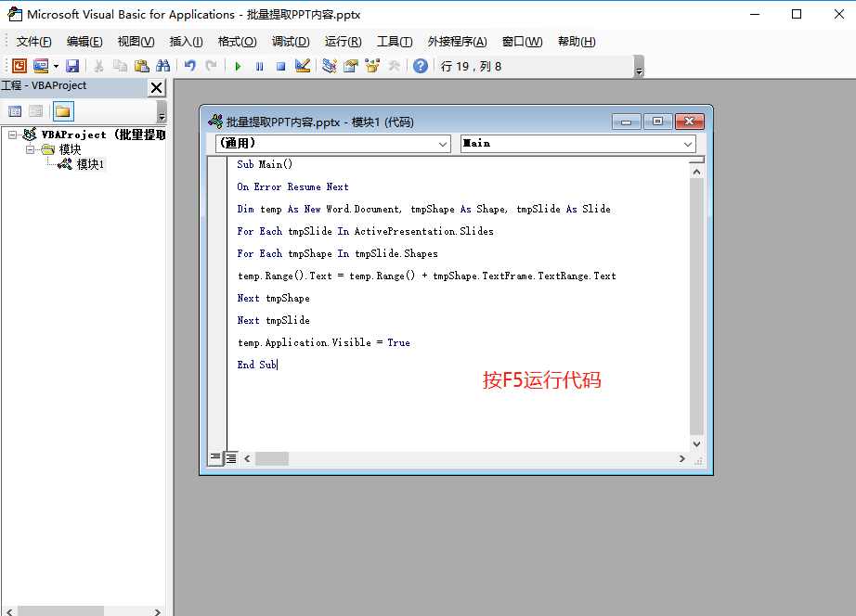Screen dimensions: 856x616
Task: Open the 格式(O) menu
Action: 237,42
